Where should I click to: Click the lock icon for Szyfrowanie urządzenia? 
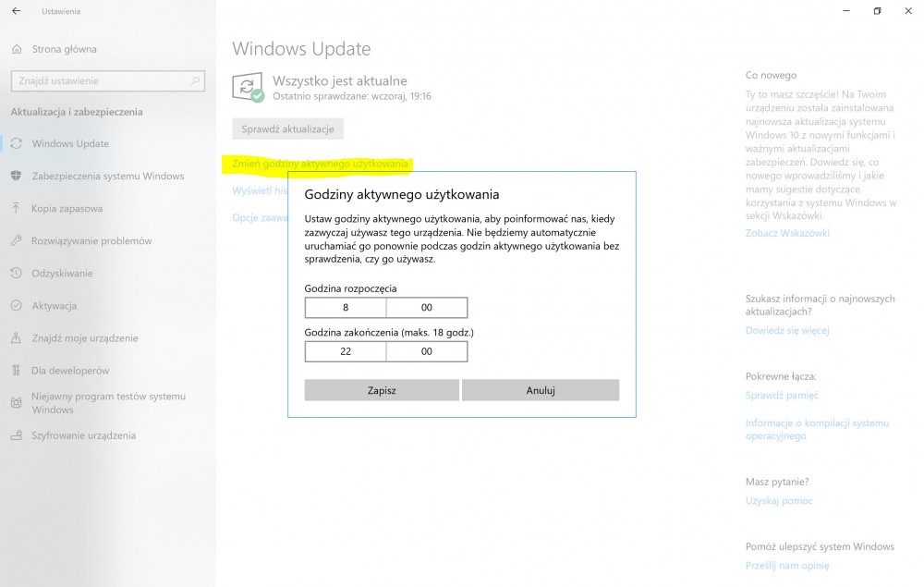(x=17, y=435)
